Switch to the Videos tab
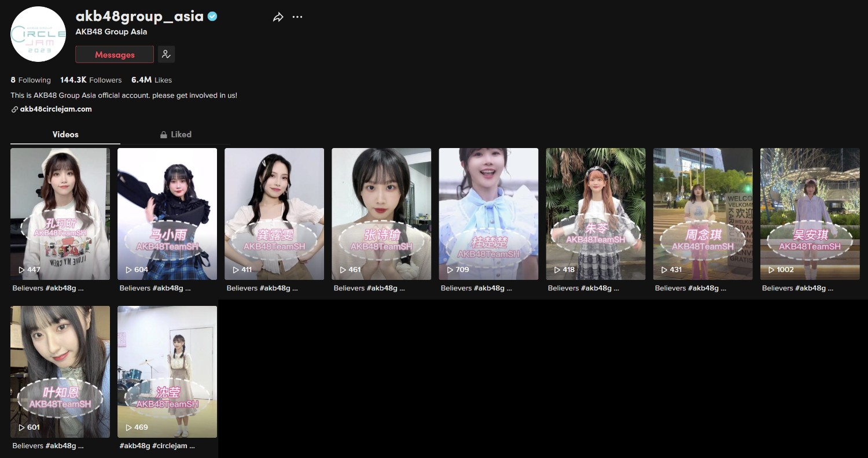Viewport: 868px width, 458px height. 65,135
